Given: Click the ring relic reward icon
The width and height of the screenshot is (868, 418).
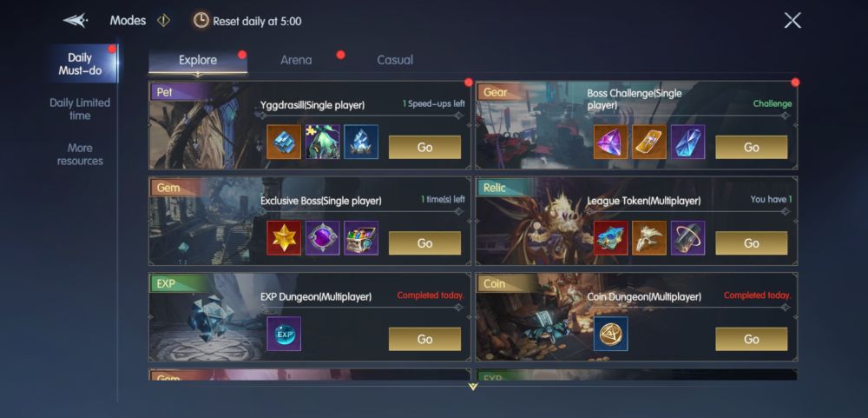Looking at the screenshot, I should point(687,238).
